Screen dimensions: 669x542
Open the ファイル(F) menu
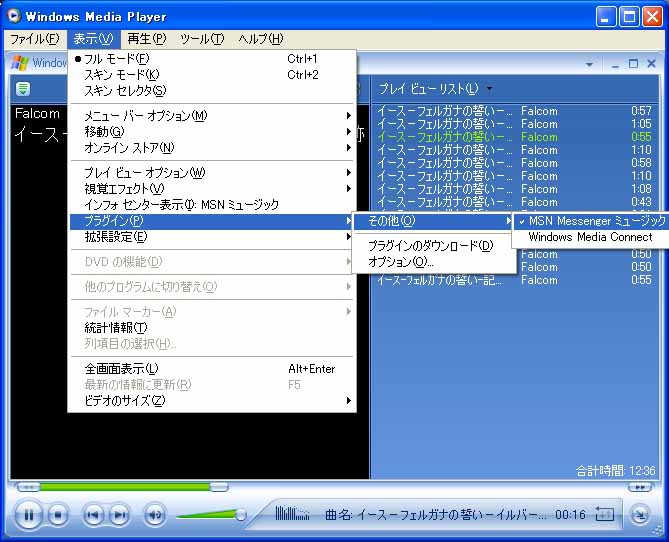pos(35,39)
